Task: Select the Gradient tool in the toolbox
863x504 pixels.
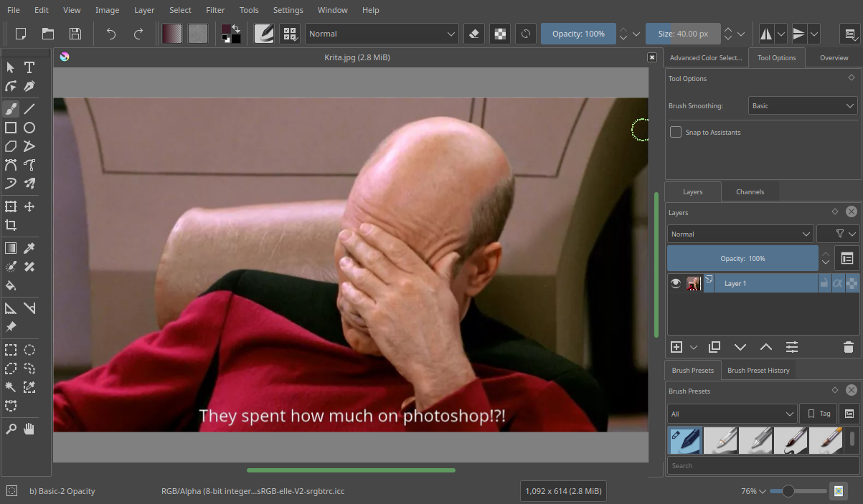Action: [11, 248]
